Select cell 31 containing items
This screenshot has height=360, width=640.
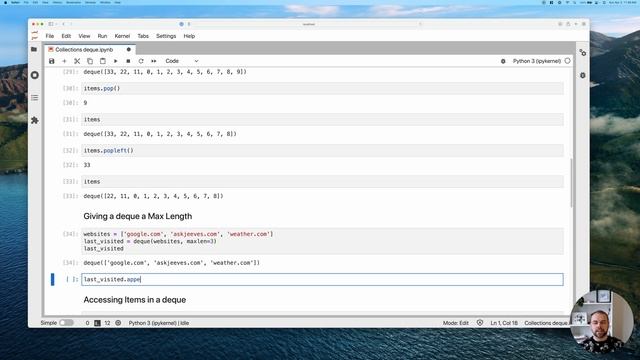point(322,120)
